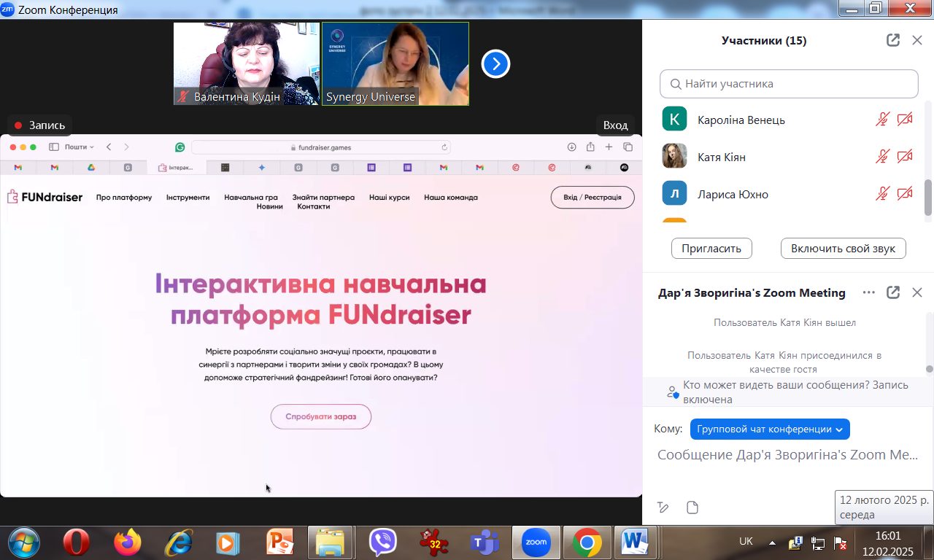Viewport: 934px width, 560px height.
Task: Attach a file in chat
Action: (x=692, y=507)
